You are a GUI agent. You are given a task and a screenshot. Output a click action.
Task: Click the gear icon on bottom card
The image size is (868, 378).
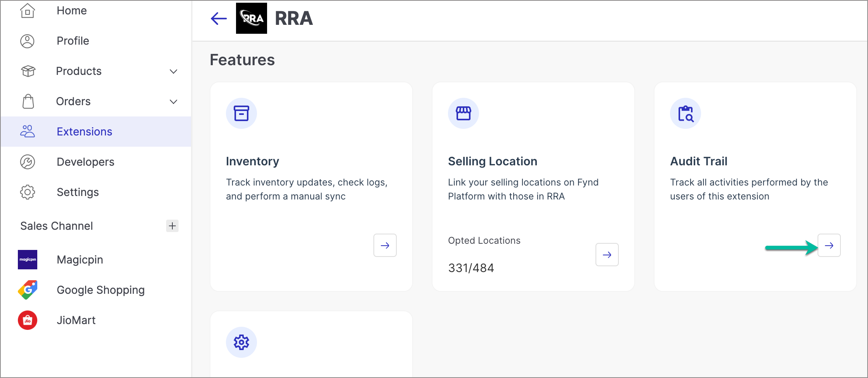[241, 342]
